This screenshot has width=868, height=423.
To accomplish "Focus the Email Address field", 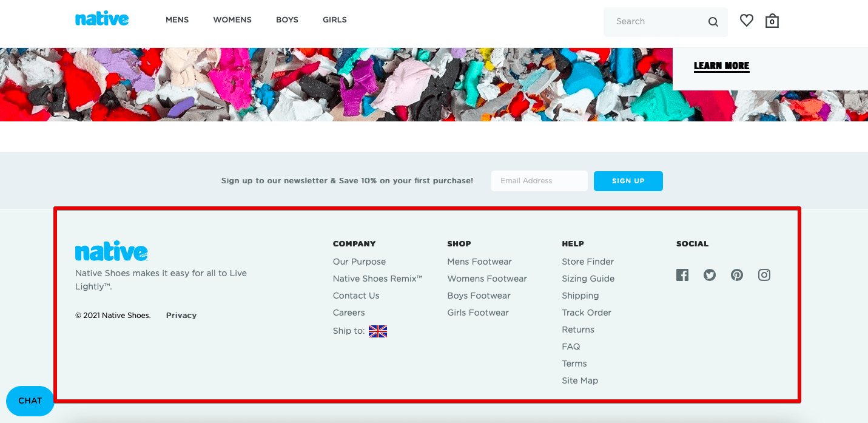I will (x=539, y=181).
